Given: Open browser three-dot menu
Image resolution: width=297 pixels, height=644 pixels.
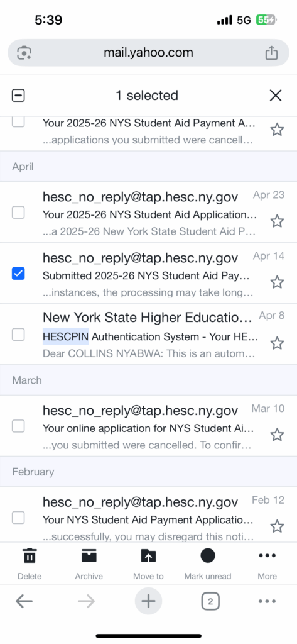Looking at the screenshot, I should tap(267, 602).
